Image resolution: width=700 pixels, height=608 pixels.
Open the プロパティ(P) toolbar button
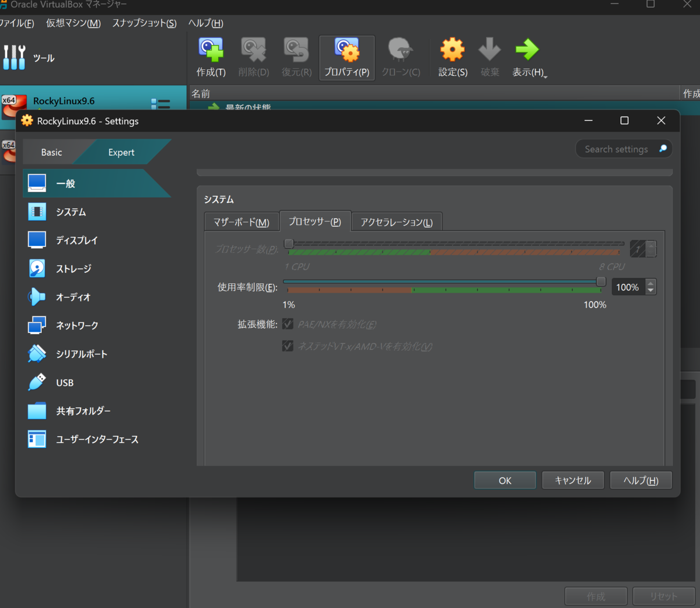click(346, 58)
